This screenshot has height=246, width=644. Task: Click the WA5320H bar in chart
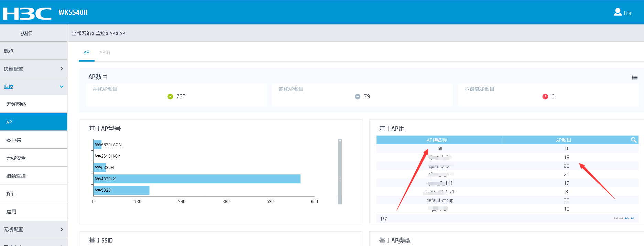click(x=100, y=167)
